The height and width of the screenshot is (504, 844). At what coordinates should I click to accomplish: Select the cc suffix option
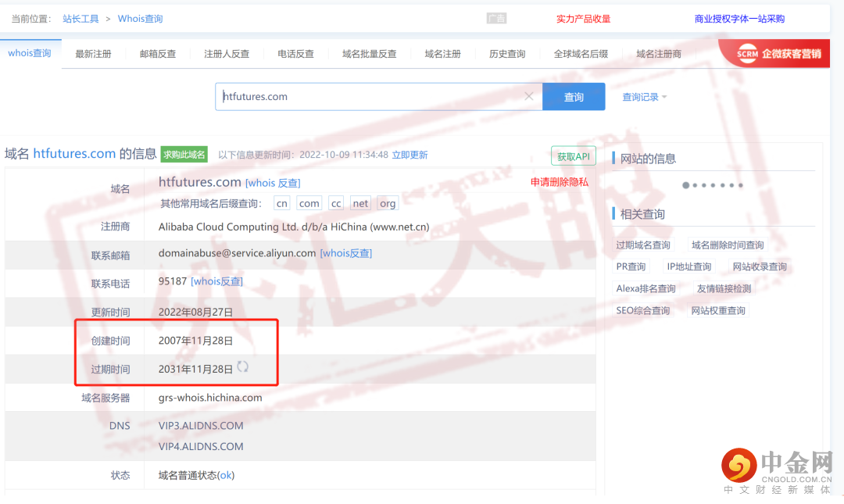[x=336, y=203]
